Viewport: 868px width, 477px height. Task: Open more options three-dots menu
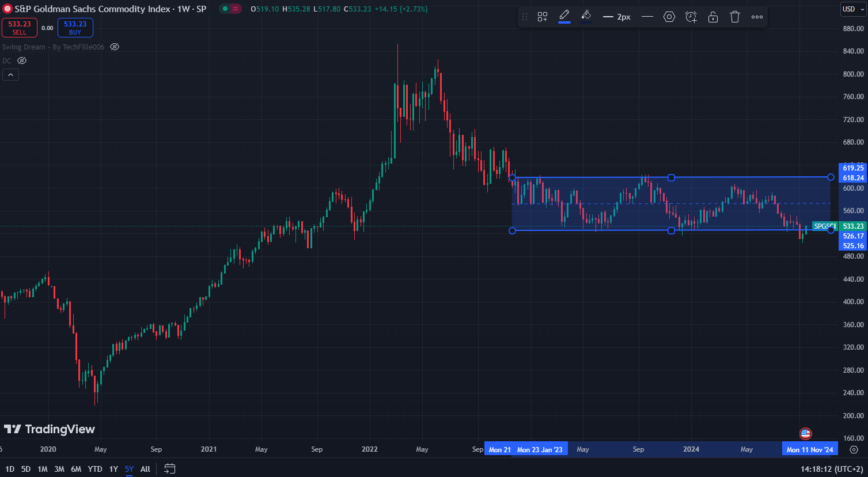[x=757, y=17]
